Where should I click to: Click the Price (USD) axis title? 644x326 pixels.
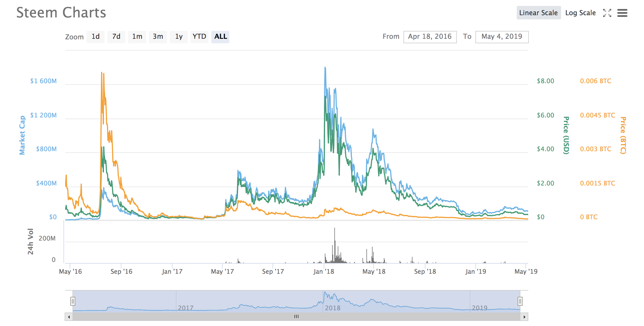566,135
